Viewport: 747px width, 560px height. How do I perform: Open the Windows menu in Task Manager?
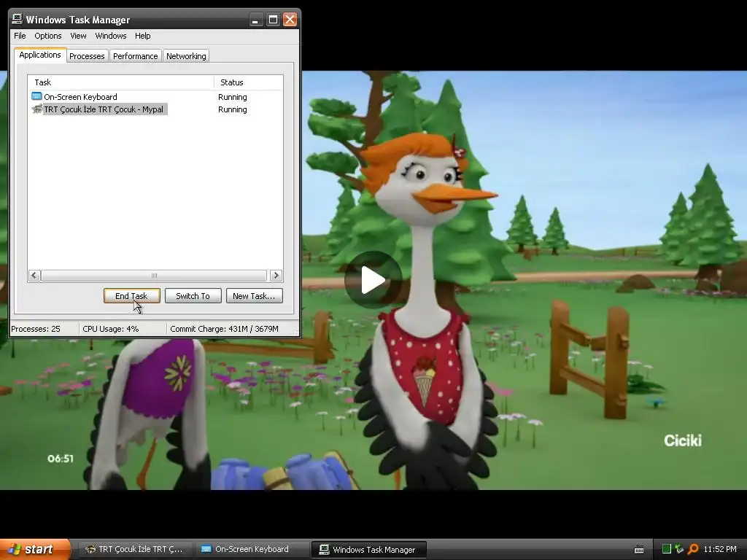point(111,36)
